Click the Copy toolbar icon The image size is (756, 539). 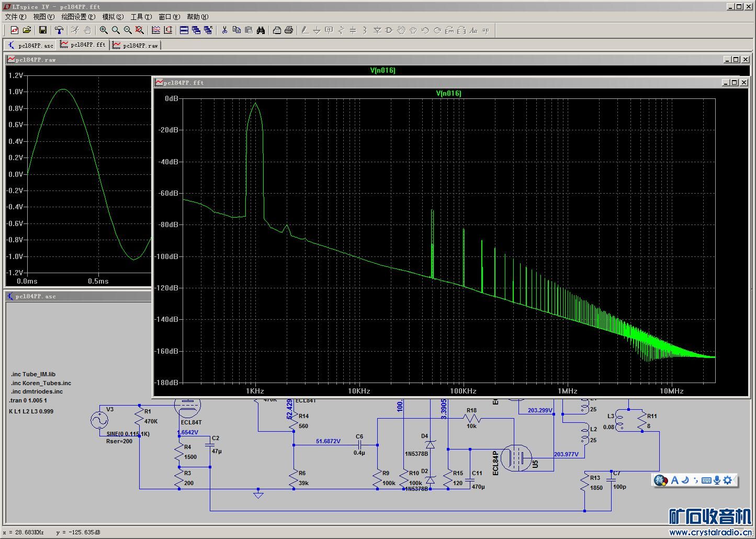coord(236,30)
